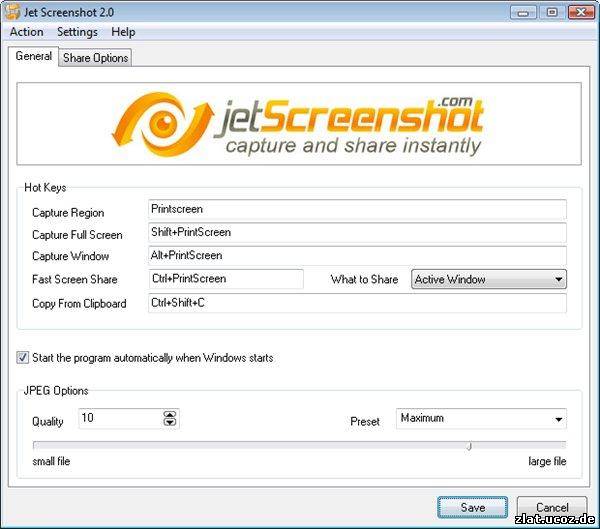Click the 'small file' slider label
600x529 pixels.
coord(51,461)
